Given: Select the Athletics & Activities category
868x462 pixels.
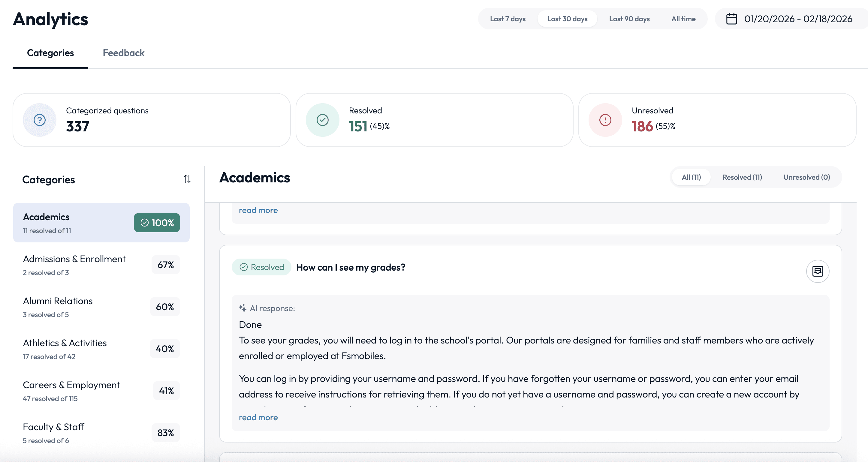Looking at the screenshot, I should pyautogui.click(x=101, y=349).
